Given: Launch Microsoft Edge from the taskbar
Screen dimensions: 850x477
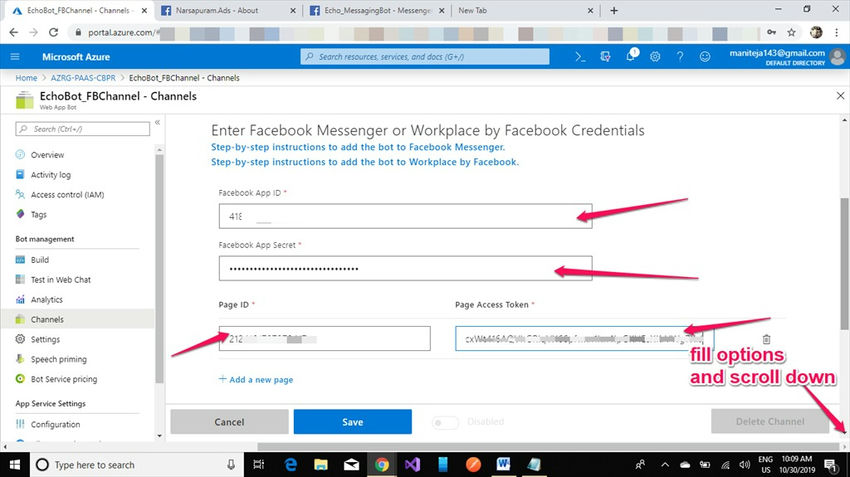Looking at the screenshot, I should pos(291,465).
